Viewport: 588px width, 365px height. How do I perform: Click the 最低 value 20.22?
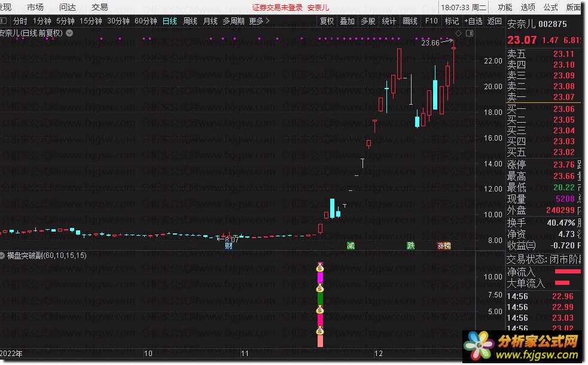(563, 187)
